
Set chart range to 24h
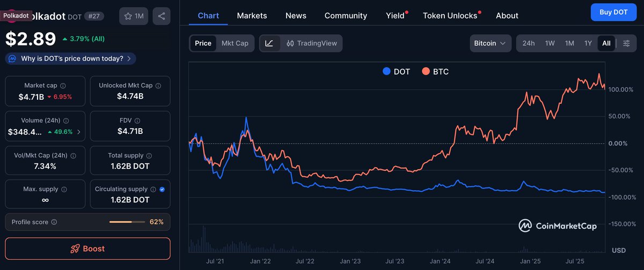point(529,43)
